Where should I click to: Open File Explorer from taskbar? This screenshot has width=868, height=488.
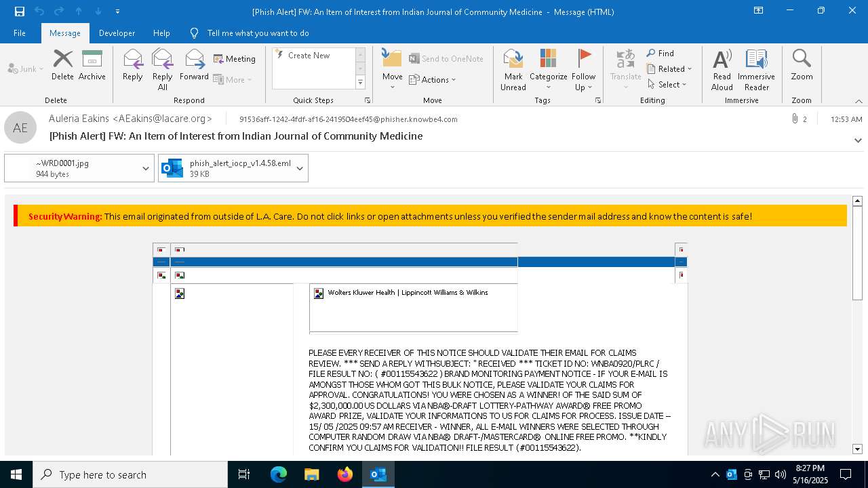pyautogui.click(x=311, y=474)
